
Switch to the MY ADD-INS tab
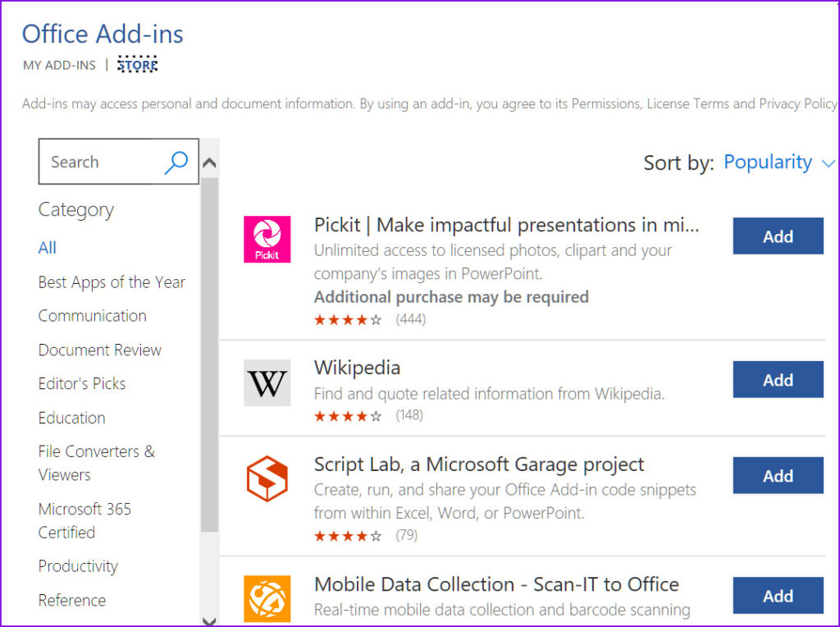tap(58, 65)
